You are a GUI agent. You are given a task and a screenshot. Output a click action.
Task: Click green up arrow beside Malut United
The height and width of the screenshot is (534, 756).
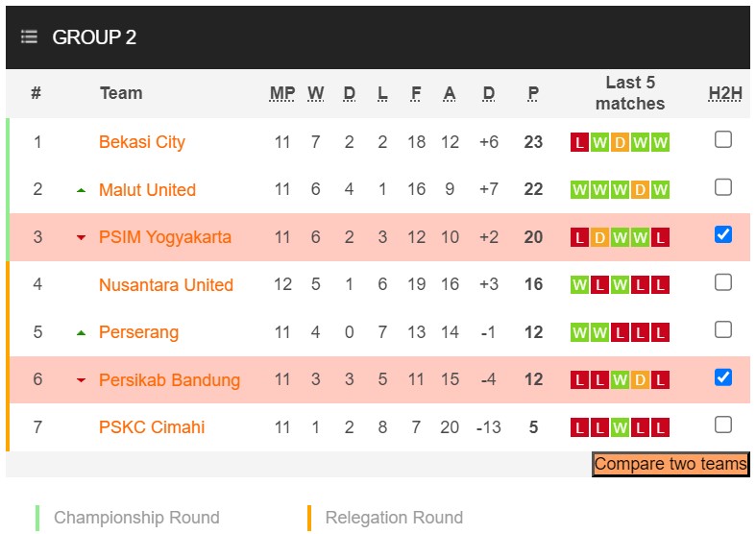[82, 190]
